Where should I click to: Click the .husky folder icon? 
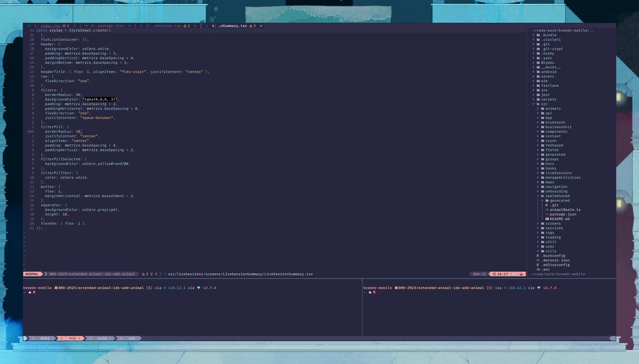538,53
